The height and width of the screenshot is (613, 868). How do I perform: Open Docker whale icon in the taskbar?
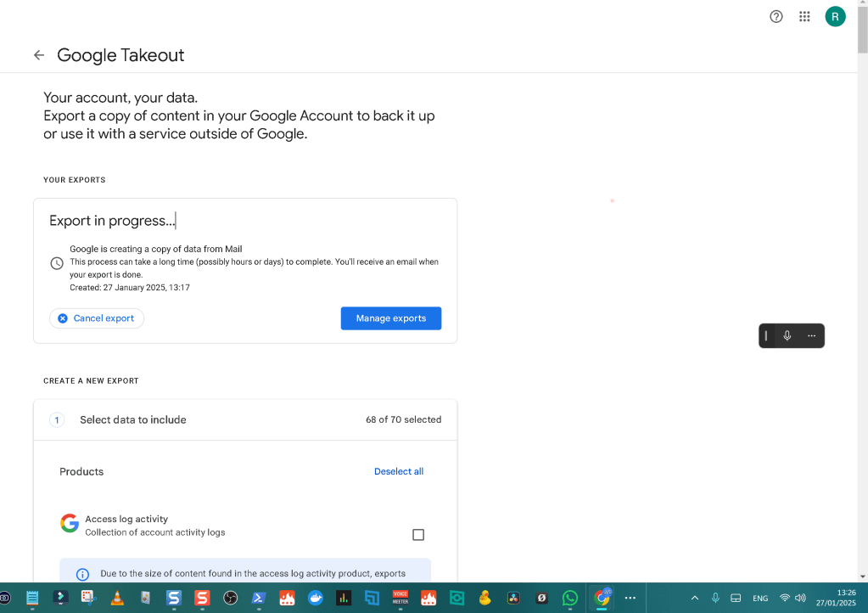point(316,598)
